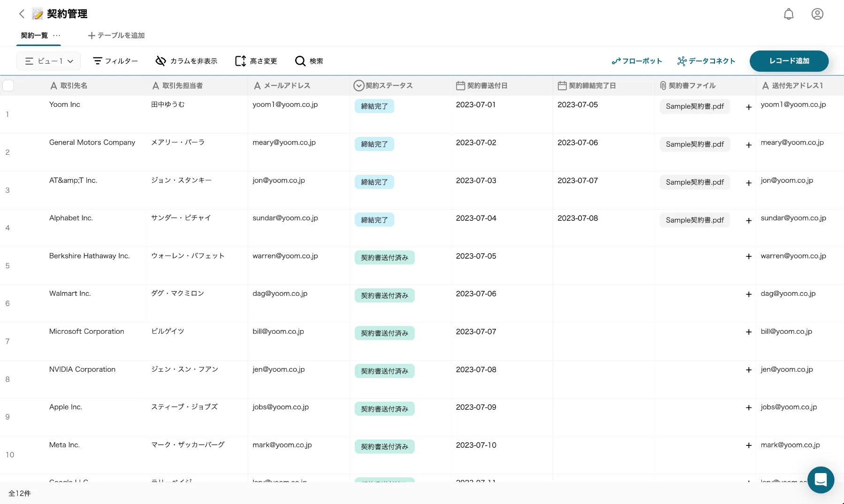Add file to Yoom Inc row with plus
This screenshot has width=844, height=504.
click(749, 107)
